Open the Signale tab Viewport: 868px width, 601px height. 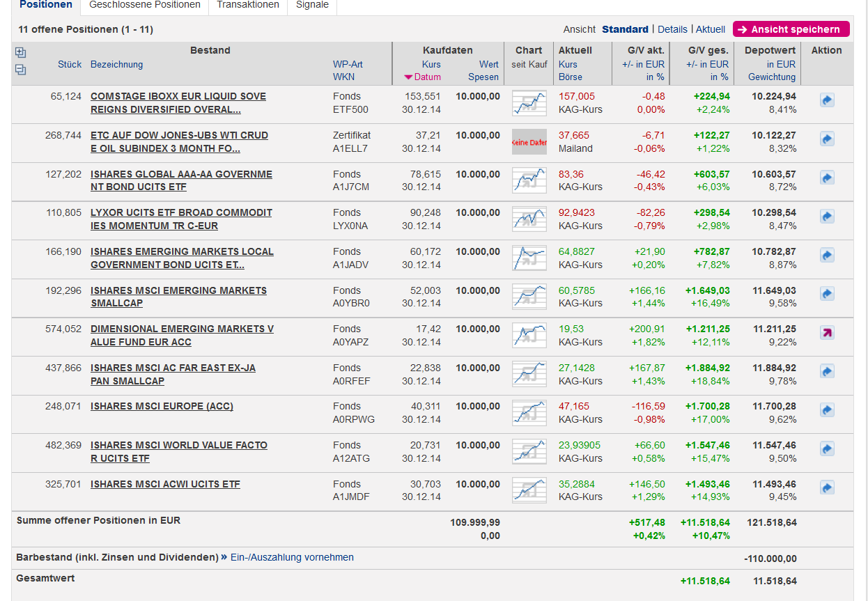tap(312, 5)
